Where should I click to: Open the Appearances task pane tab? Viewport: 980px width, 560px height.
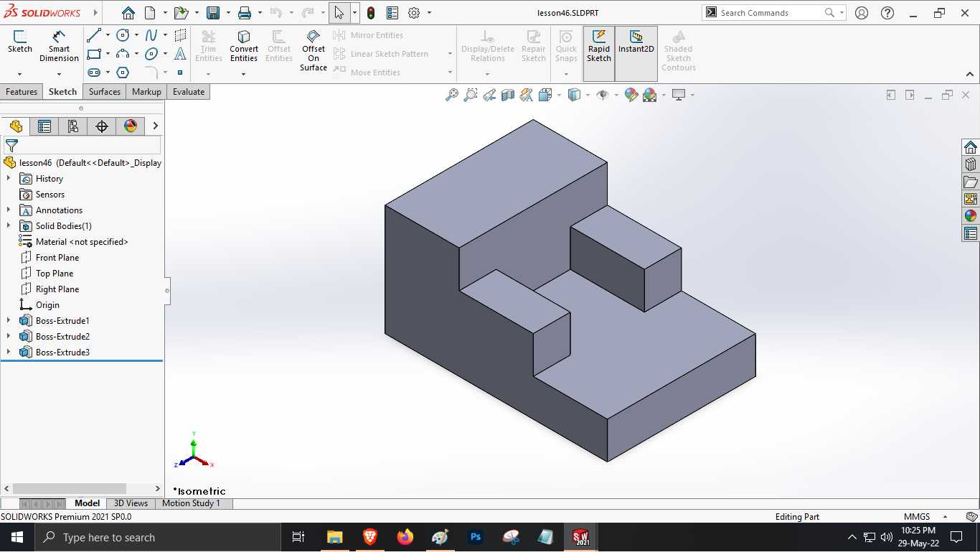(x=971, y=215)
